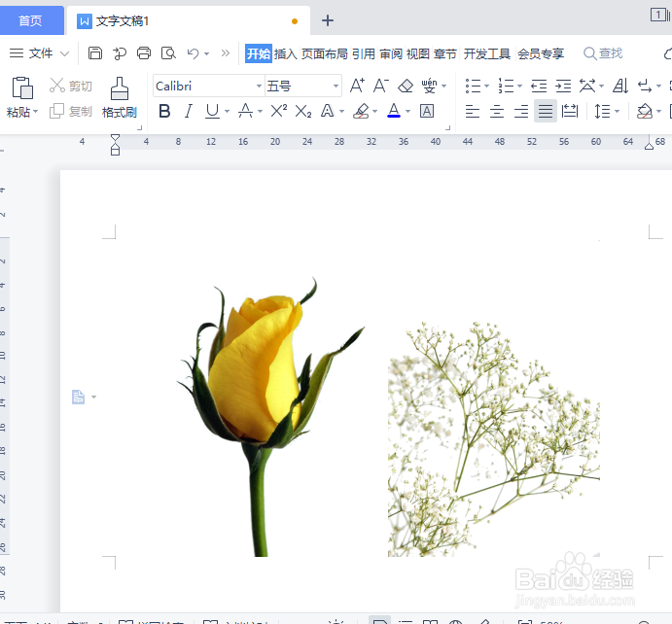Open new tab with plus button
The width and height of the screenshot is (672, 624).
click(x=328, y=20)
